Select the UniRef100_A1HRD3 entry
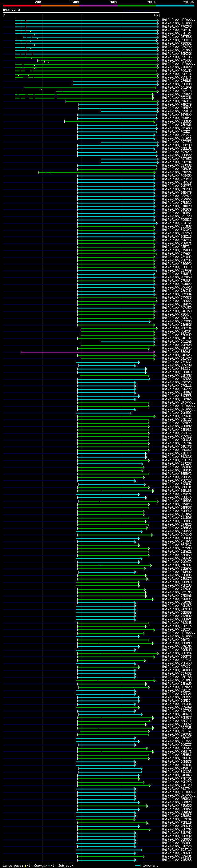This screenshot has height=868, width=197. click(x=177, y=501)
